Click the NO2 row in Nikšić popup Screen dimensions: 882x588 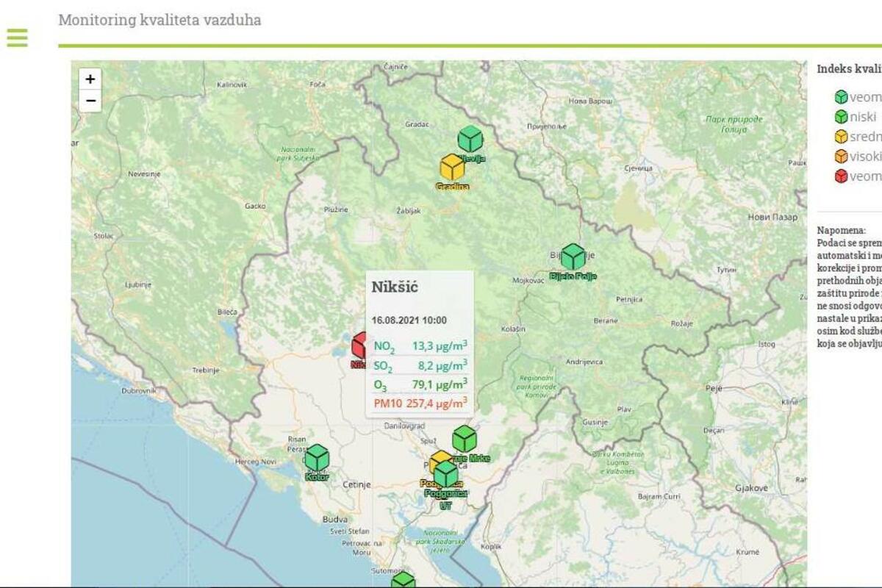pos(420,346)
